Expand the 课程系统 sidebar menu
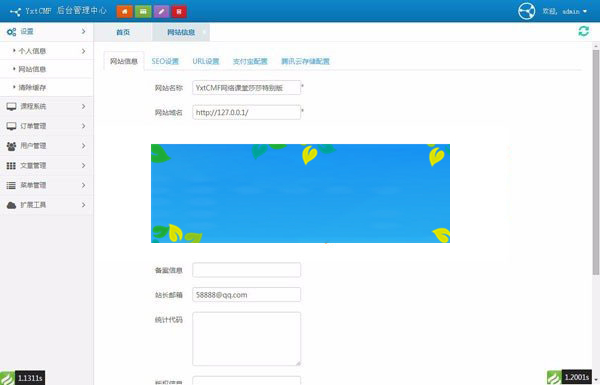The width and height of the screenshot is (600, 385). 46,106
